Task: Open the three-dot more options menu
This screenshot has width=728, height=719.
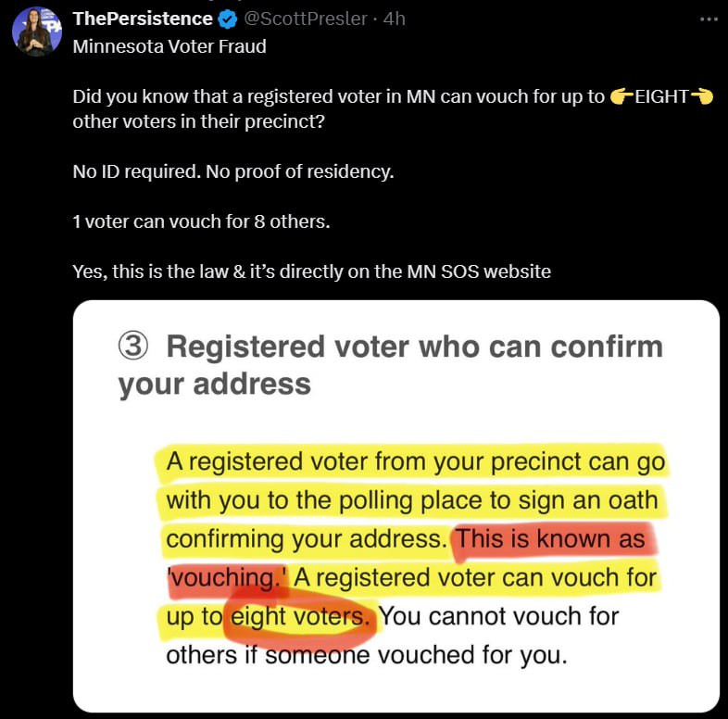Action: pos(708,19)
